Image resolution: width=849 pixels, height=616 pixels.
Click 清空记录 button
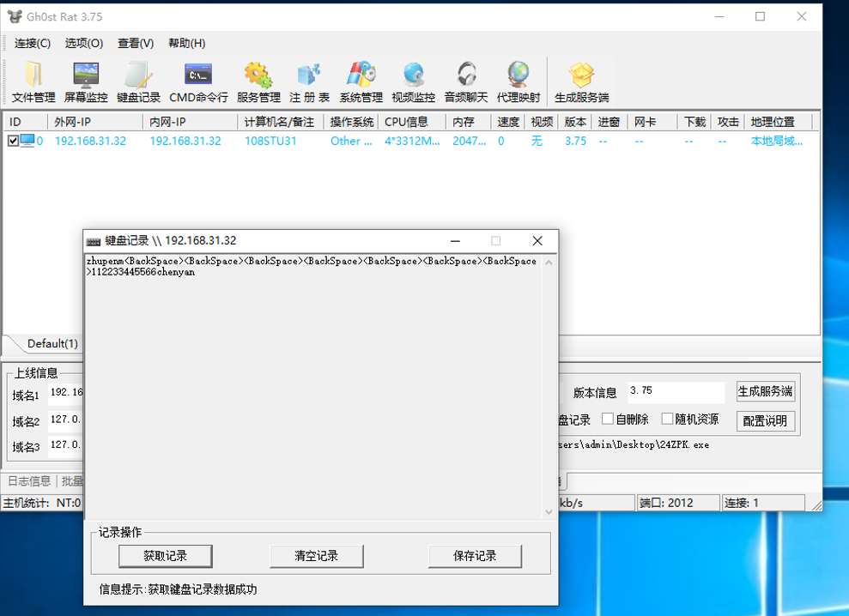point(316,556)
